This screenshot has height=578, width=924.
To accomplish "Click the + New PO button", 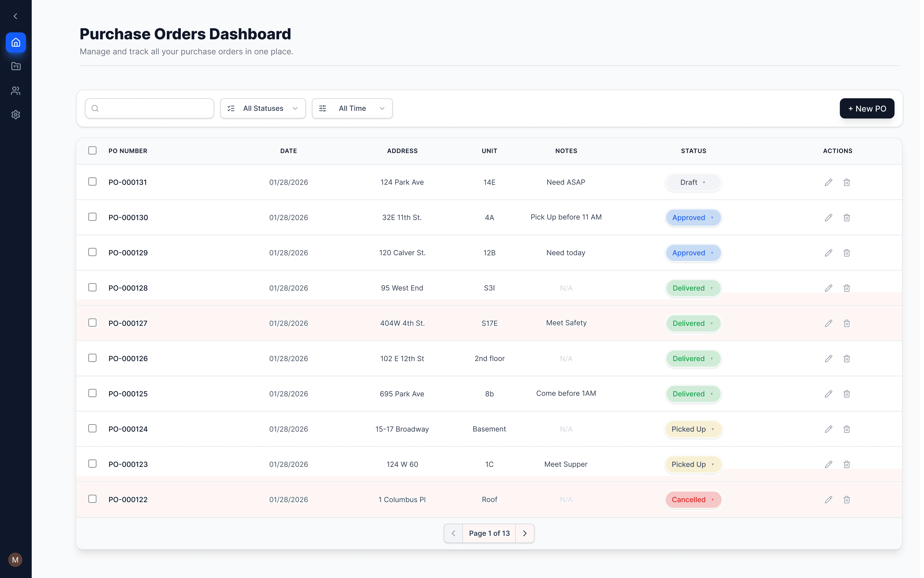I will click(867, 109).
